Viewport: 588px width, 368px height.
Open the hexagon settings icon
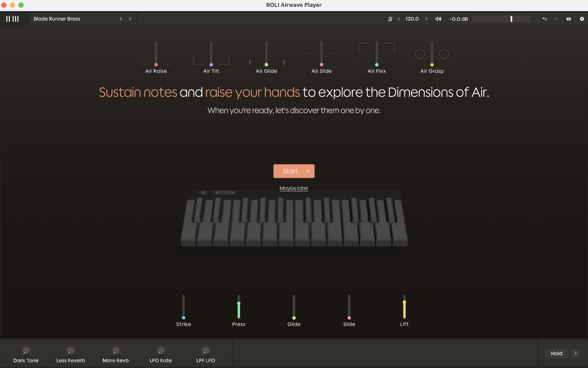(x=582, y=19)
